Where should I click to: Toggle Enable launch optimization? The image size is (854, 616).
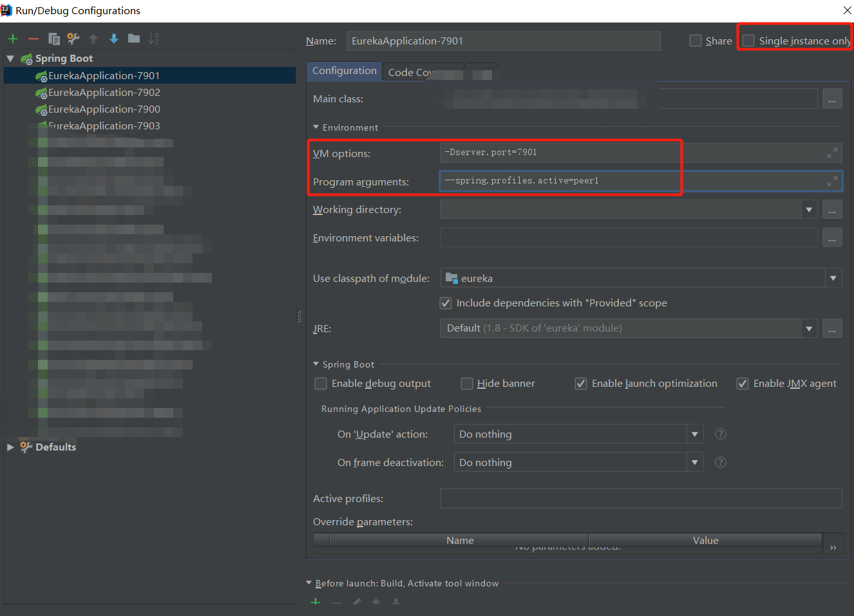581,384
